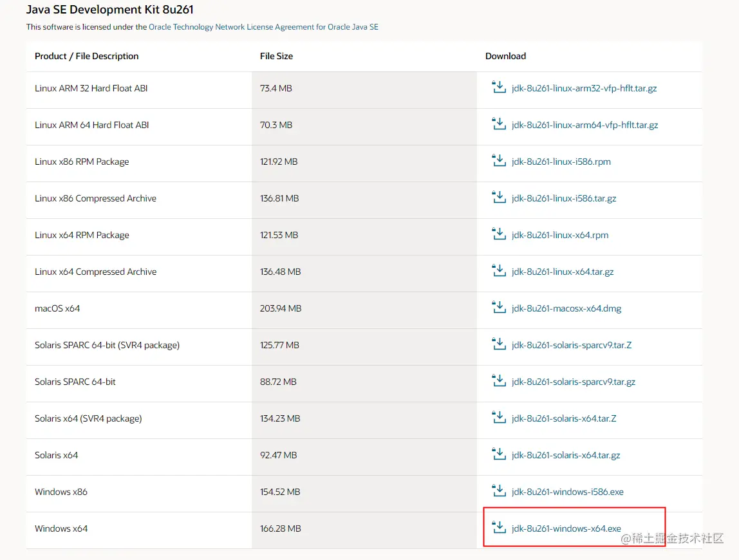
Task: Click 'File Size' column header
Action: (x=276, y=56)
